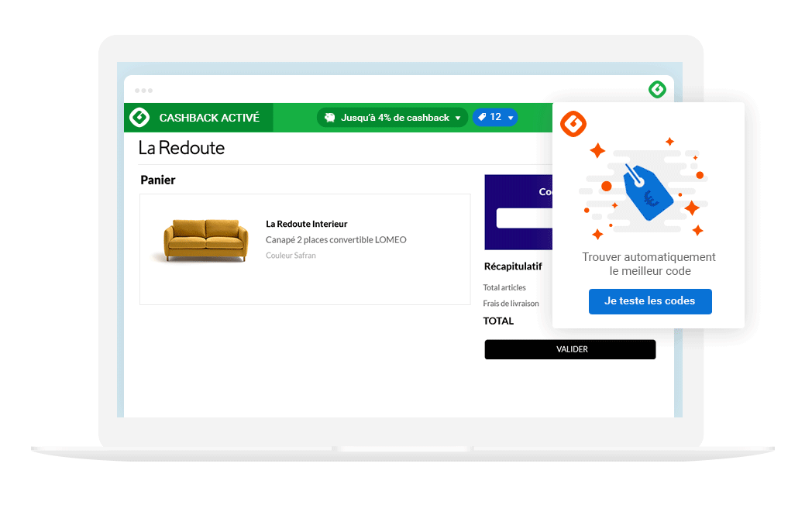Image resolution: width=812 pixels, height=515 pixels.
Task: Click the yellow sofa product thumbnail
Action: click(x=205, y=239)
